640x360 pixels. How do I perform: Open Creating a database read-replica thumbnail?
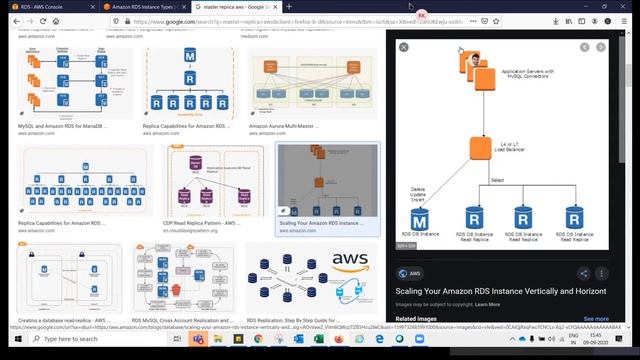[x=69, y=278]
